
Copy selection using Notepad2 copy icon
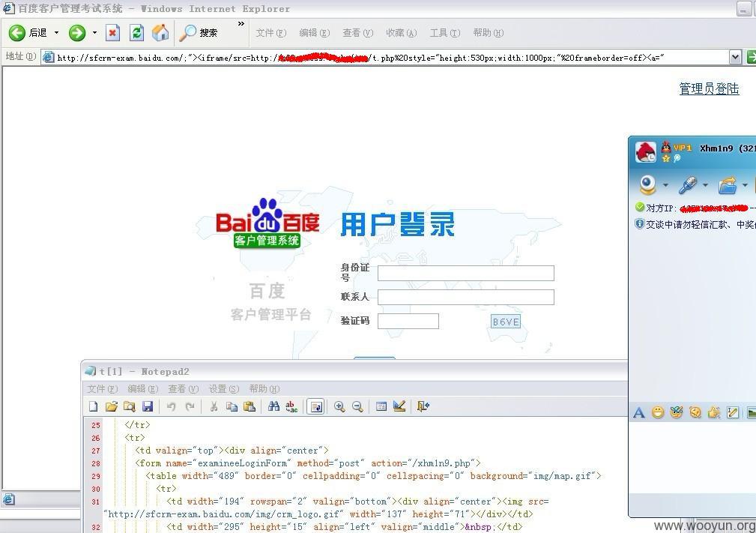tap(232, 406)
